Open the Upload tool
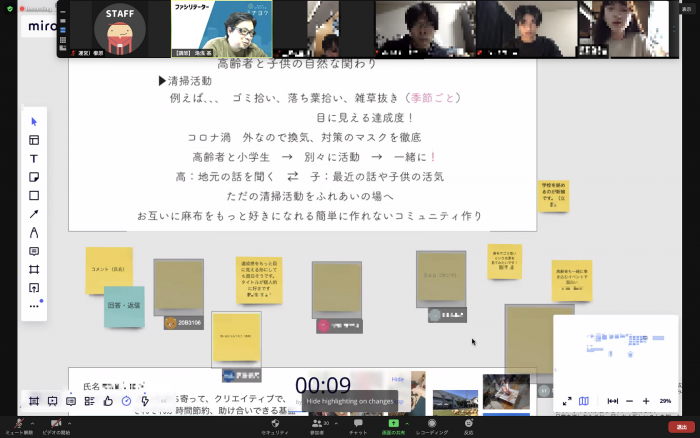 pyautogui.click(x=34, y=288)
